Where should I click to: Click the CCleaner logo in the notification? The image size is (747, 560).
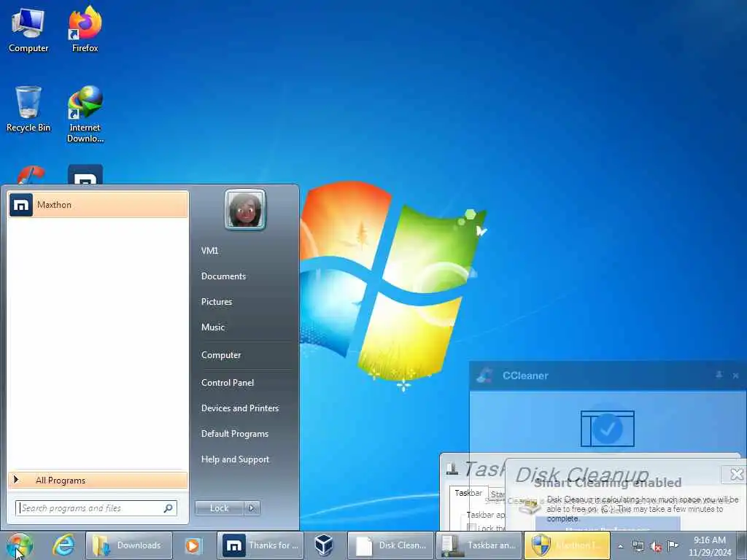pyautogui.click(x=484, y=376)
